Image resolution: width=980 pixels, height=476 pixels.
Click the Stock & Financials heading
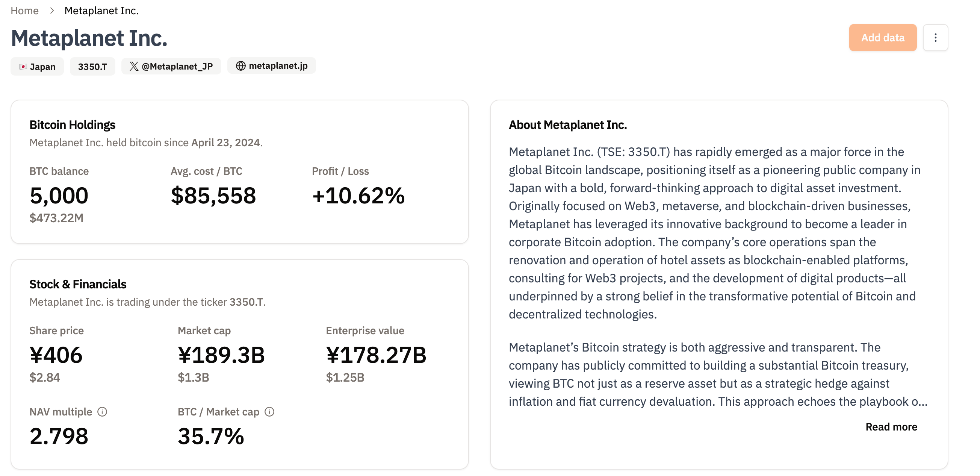click(x=78, y=284)
